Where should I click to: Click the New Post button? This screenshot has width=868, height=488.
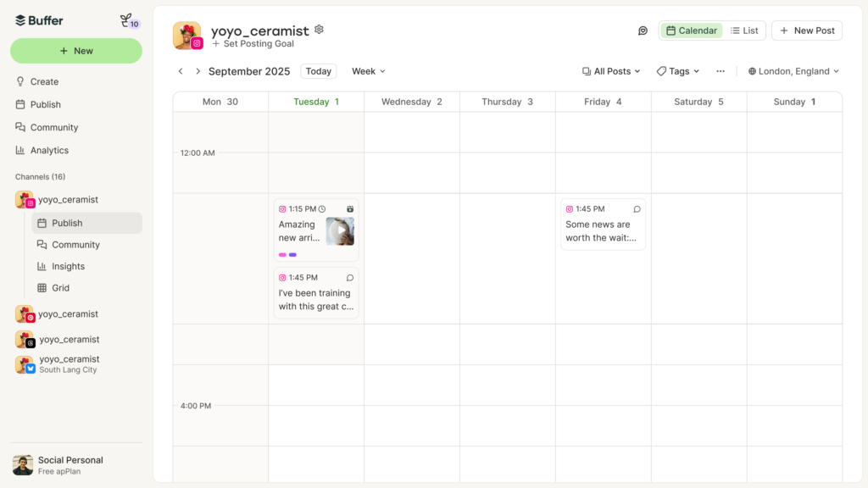pos(806,30)
